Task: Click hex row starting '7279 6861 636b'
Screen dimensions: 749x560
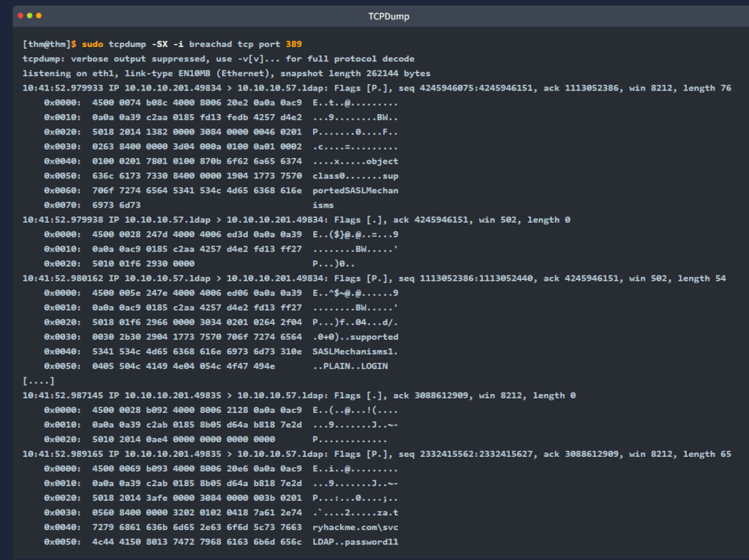Action: click(197, 528)
